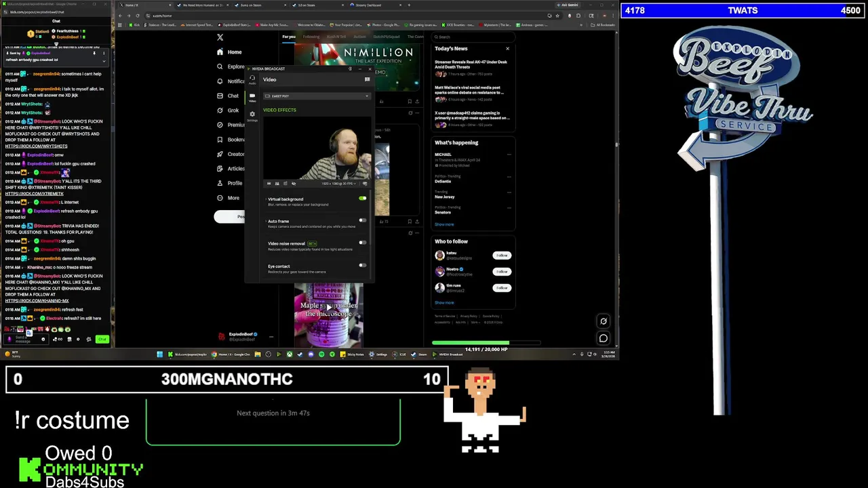Click the people icon under camera preview
Image resolution: width=868 pixels, height=488 pixels.
click(x=277, y=184)
